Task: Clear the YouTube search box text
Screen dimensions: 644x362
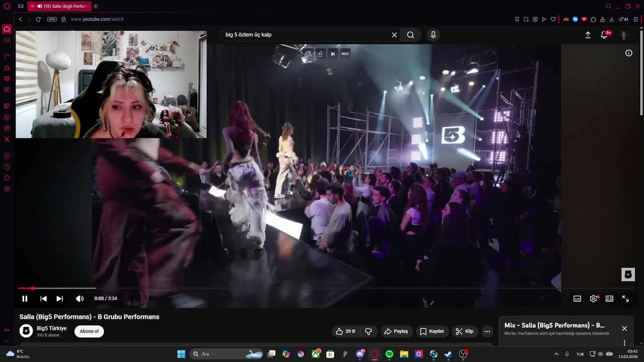Action: (394, 35)
